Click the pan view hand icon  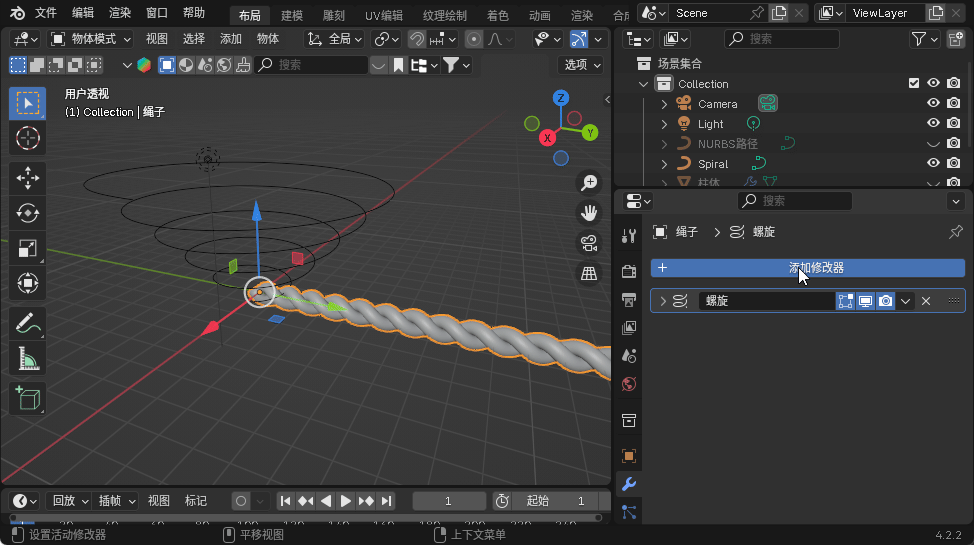tap(588, 213)
